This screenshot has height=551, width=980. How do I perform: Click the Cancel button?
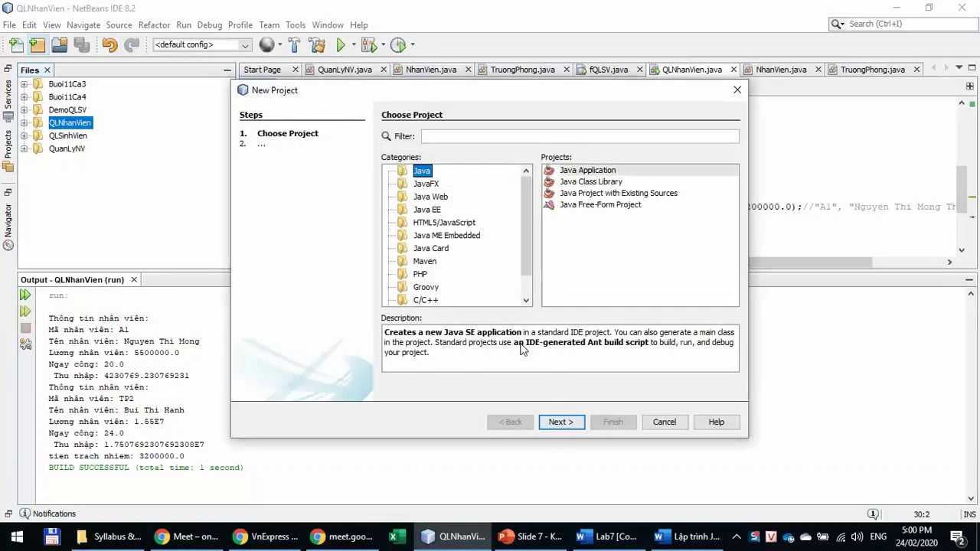(665, 422)
